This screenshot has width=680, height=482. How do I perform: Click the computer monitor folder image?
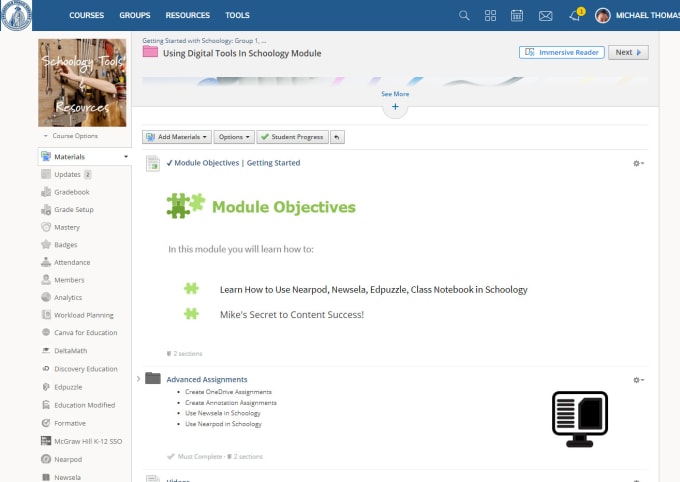(580, 419)
